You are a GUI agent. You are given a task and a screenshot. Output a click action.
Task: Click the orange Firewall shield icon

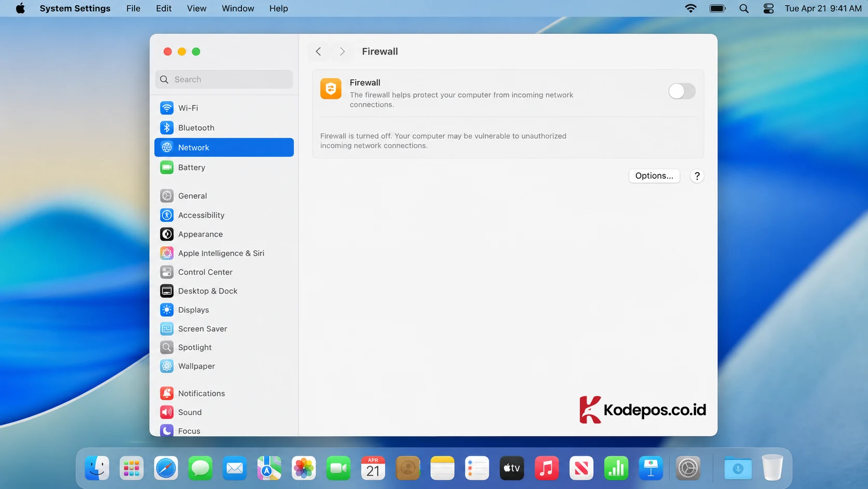[331, 89]
